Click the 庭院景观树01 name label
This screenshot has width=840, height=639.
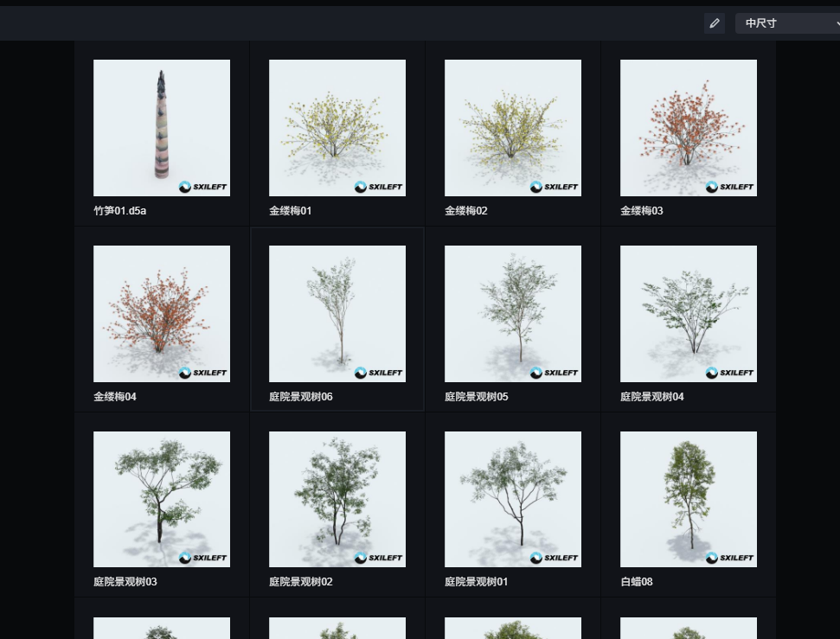tap(477, 581)
